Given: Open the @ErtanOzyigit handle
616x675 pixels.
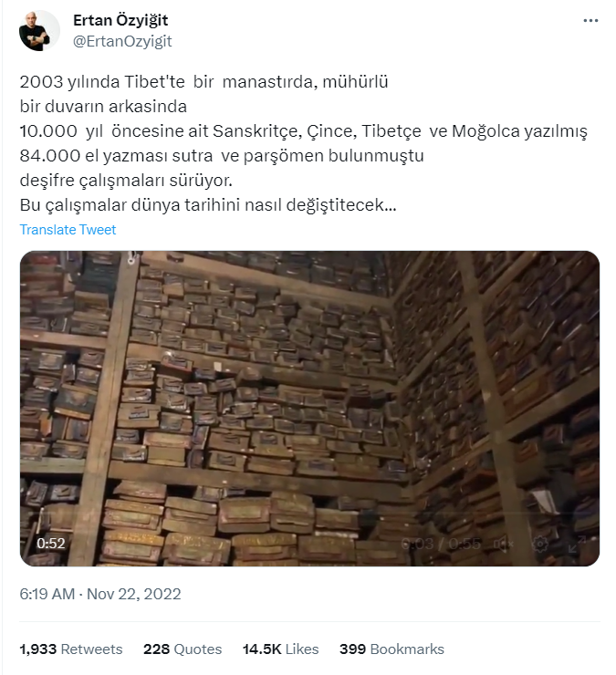Looking at the screenshot, I should 122,41.
